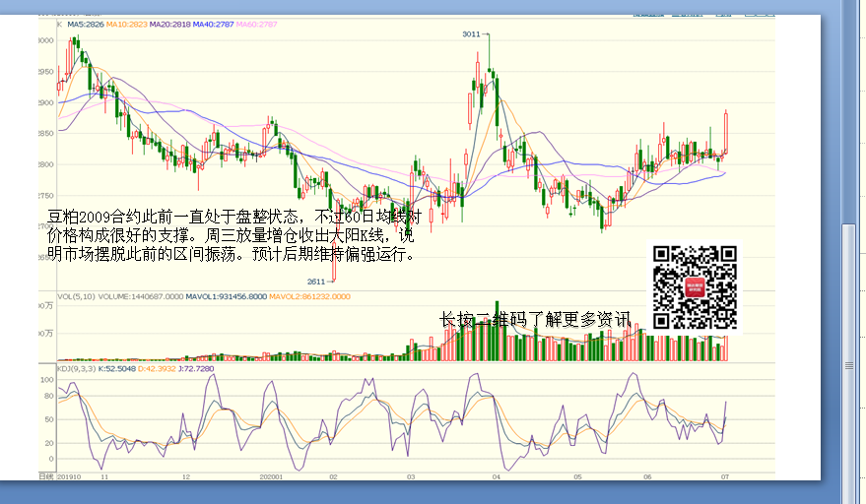This screenshot has height=504, width=866.
Task: Click the MA20:2818 moving average label
Action: point(171,24)
